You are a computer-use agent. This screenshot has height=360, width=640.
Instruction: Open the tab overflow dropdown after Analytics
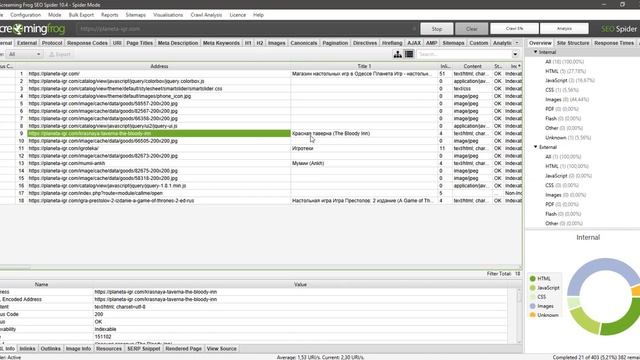tap(517, 43)
